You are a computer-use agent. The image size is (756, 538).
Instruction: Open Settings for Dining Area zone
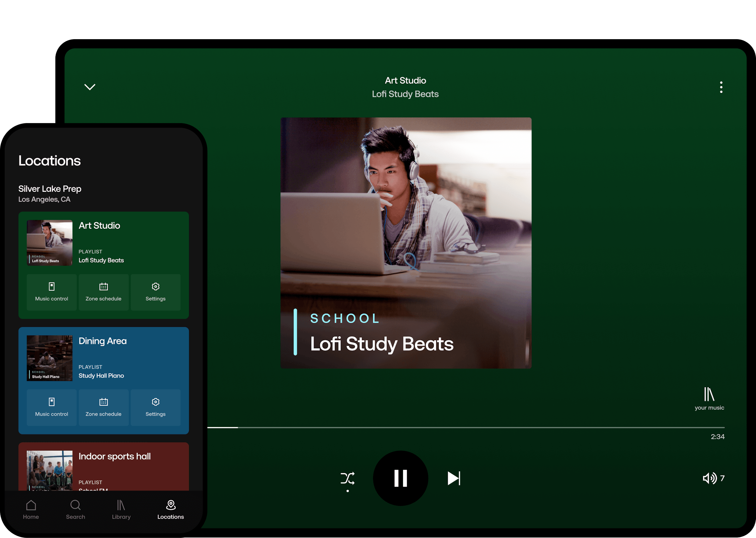coord(155,407)
